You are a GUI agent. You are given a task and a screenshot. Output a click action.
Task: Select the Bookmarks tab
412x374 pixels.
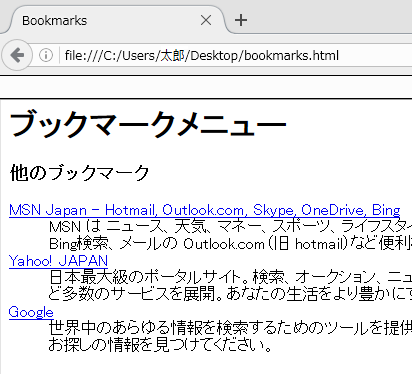tap(113, 21)
